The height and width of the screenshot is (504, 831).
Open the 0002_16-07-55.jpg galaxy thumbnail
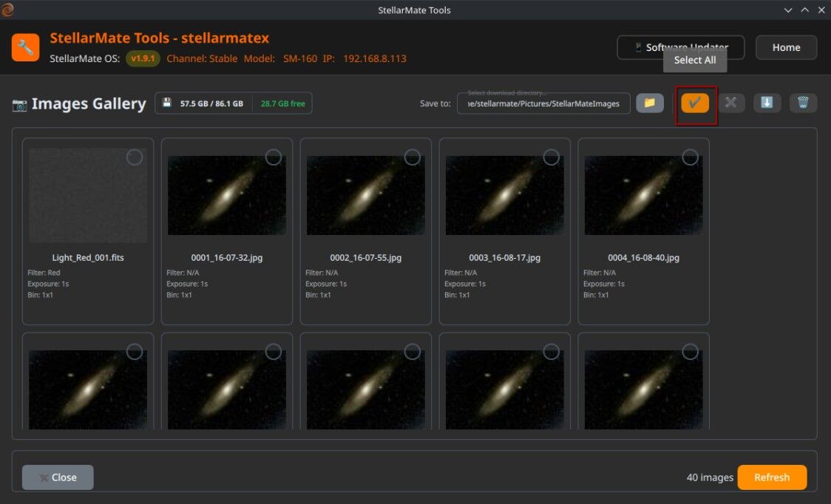click(x=366, y=195)
